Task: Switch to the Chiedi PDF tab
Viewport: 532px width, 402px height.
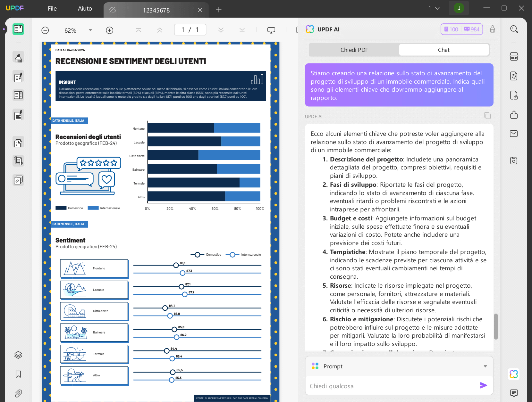Action: coord(354,50)
